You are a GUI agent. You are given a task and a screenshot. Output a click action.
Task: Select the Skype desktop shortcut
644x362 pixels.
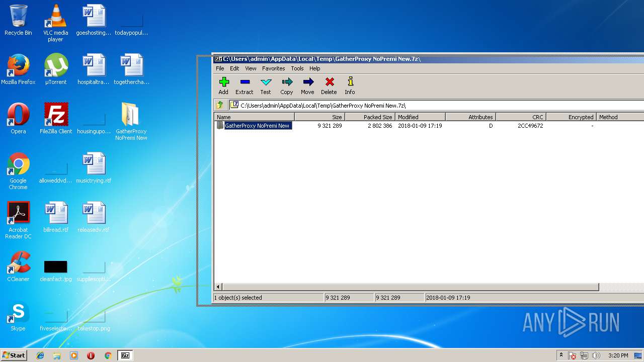(x=18, y=316)
